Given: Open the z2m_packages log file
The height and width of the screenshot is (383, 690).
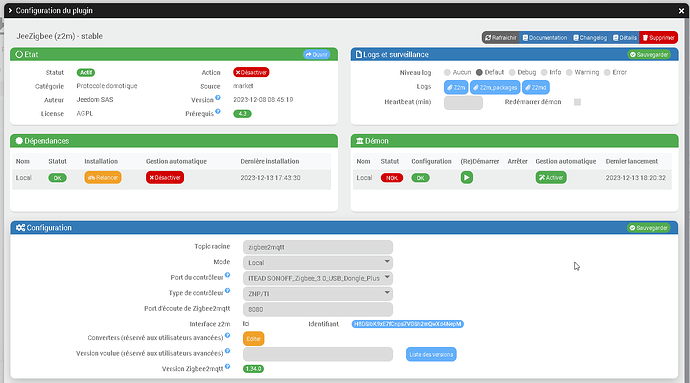Looking at the screenshot, I should 495,87.
